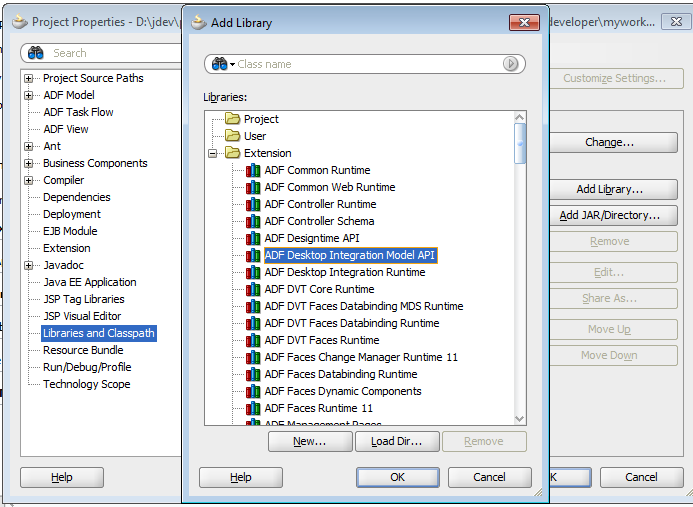Click the ADF Faces Dynamic Components library icon

(x=253, y=391)
